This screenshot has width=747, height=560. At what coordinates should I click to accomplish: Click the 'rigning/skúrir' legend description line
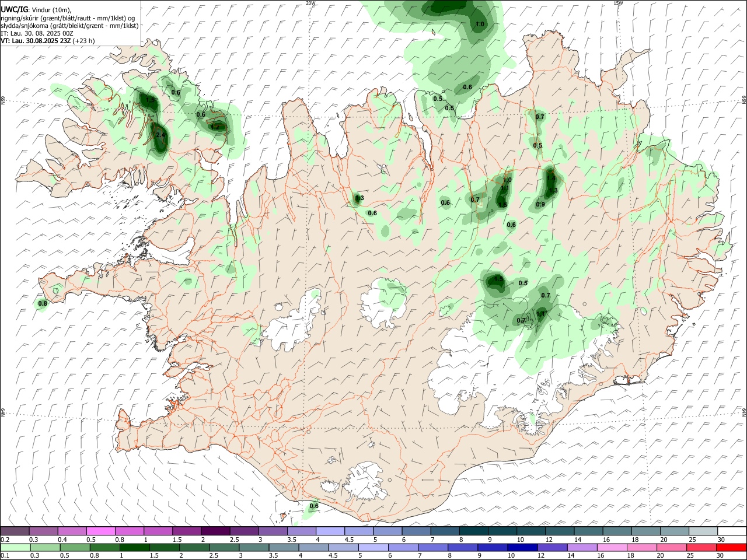(x=68, y=18)
